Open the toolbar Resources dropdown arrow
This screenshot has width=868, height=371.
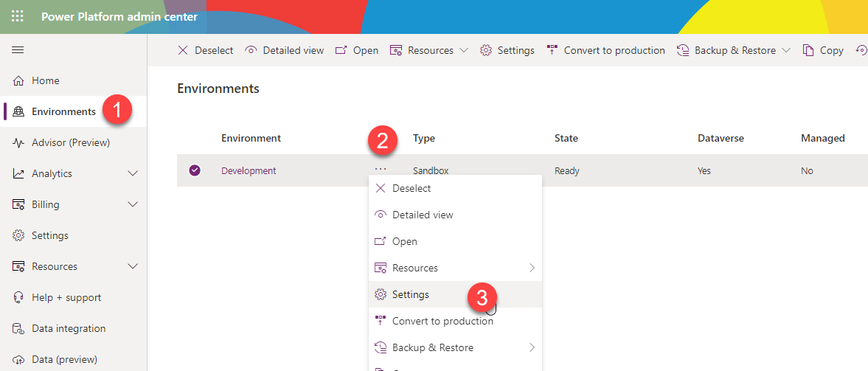pos(464,50)
